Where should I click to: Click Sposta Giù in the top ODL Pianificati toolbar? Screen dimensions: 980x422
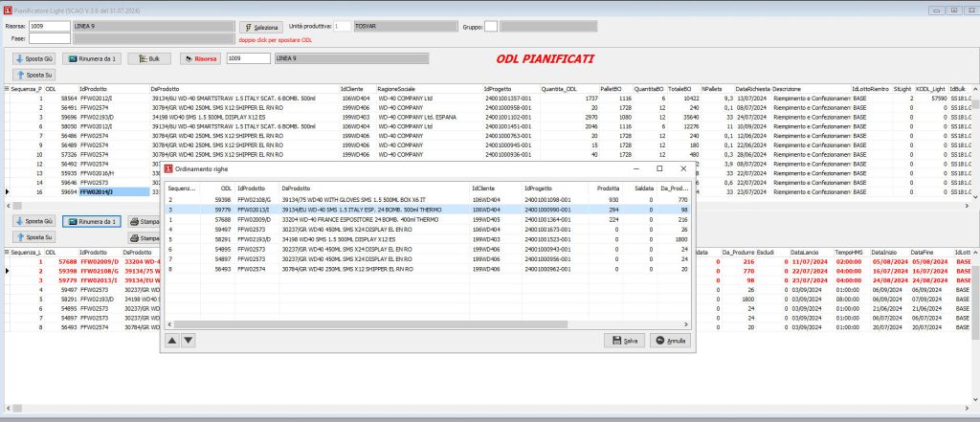[x=33, y=58]
